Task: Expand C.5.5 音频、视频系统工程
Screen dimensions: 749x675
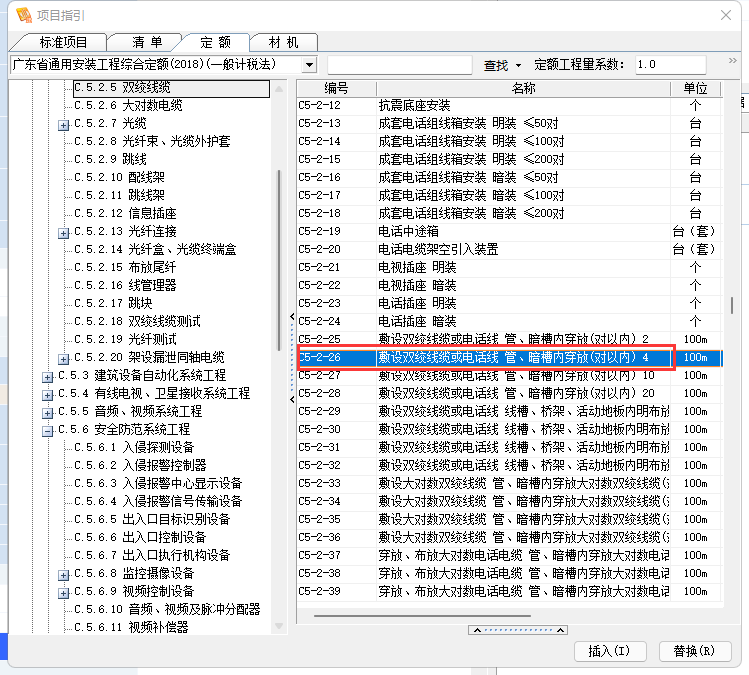Action: (x=47, y=413)
